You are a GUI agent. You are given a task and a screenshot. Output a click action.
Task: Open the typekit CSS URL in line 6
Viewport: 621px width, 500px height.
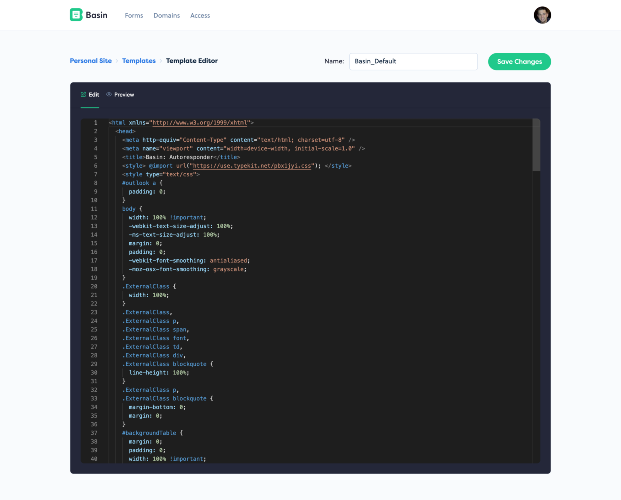click(x=251, y=166)
